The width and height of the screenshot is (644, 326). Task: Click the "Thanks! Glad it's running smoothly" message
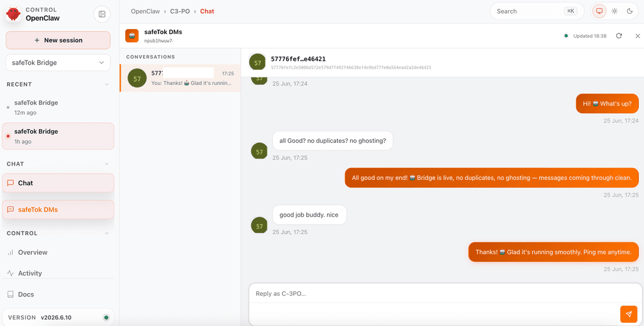pyautogui.click(x=553, y=252)
